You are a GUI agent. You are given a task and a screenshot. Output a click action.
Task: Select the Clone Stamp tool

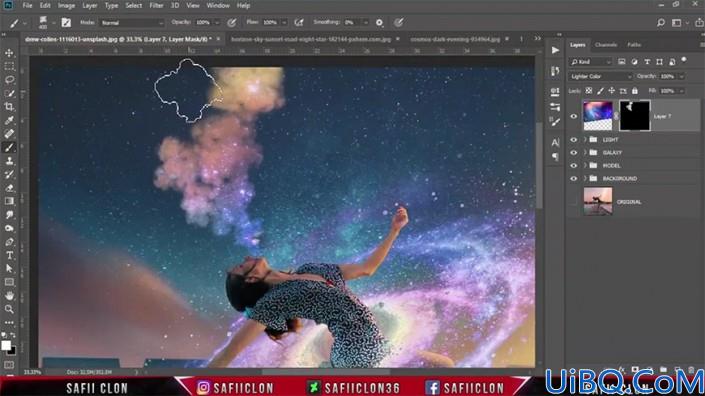[9, 161]
